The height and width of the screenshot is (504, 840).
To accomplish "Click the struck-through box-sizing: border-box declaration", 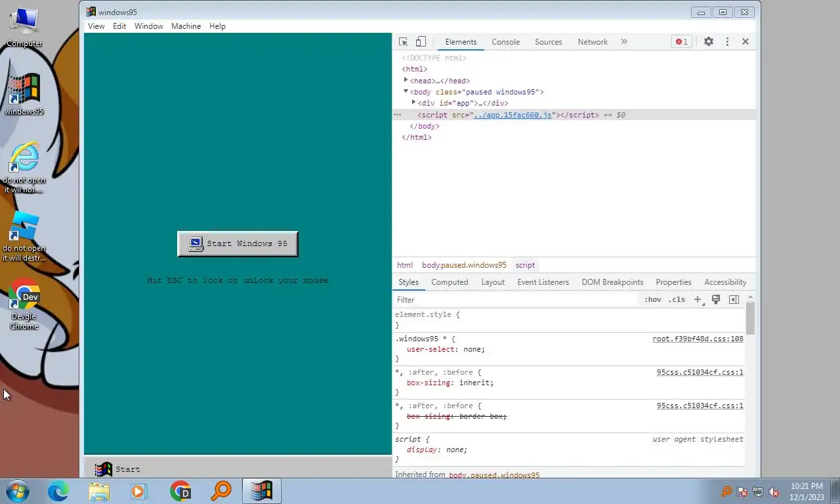I will tap(457, 416).
